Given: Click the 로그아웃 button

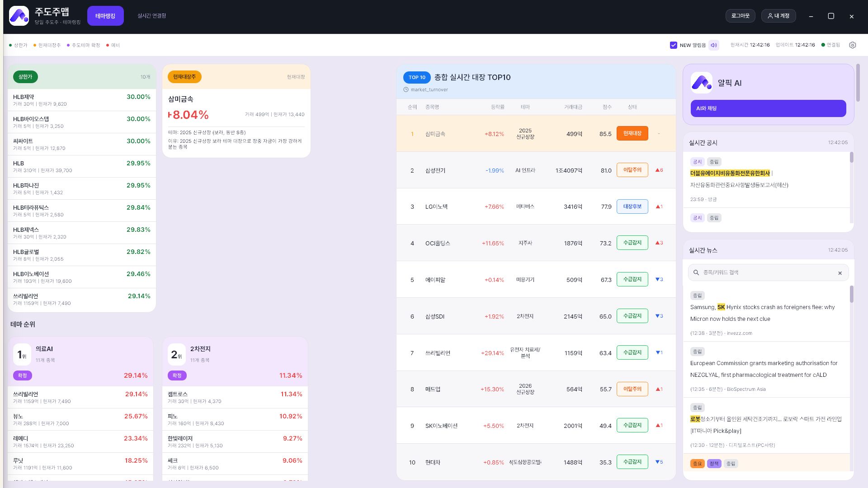Looking at the screenshot, I should click(741, 16).
